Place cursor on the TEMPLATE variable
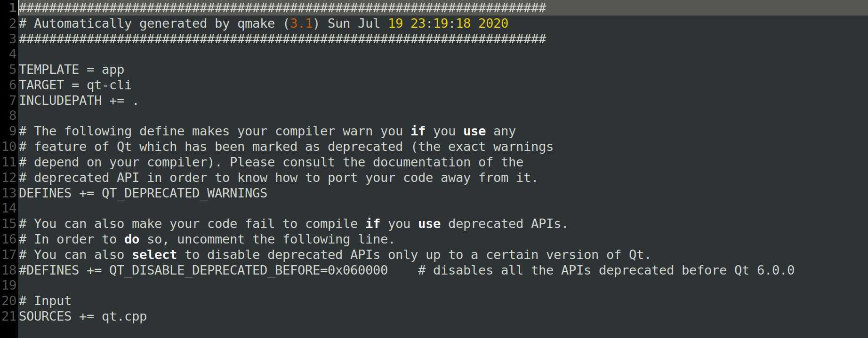 click(x=49, y=70)
